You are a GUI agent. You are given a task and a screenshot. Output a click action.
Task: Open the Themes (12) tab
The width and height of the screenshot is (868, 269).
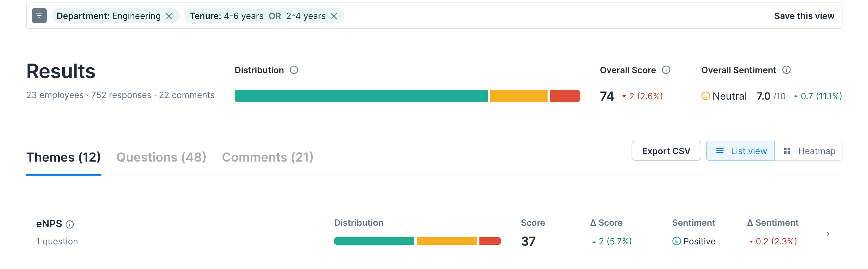pyautogui.click(x=64, y=157)
